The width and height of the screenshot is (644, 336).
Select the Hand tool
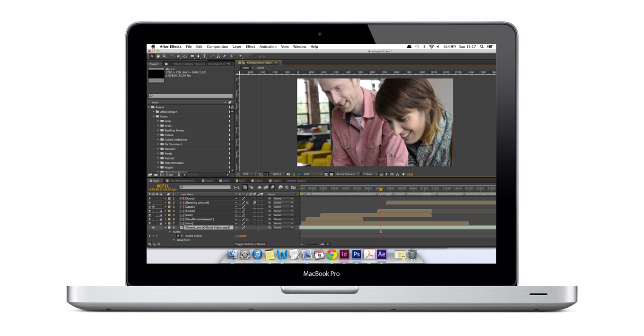point(158,56)
